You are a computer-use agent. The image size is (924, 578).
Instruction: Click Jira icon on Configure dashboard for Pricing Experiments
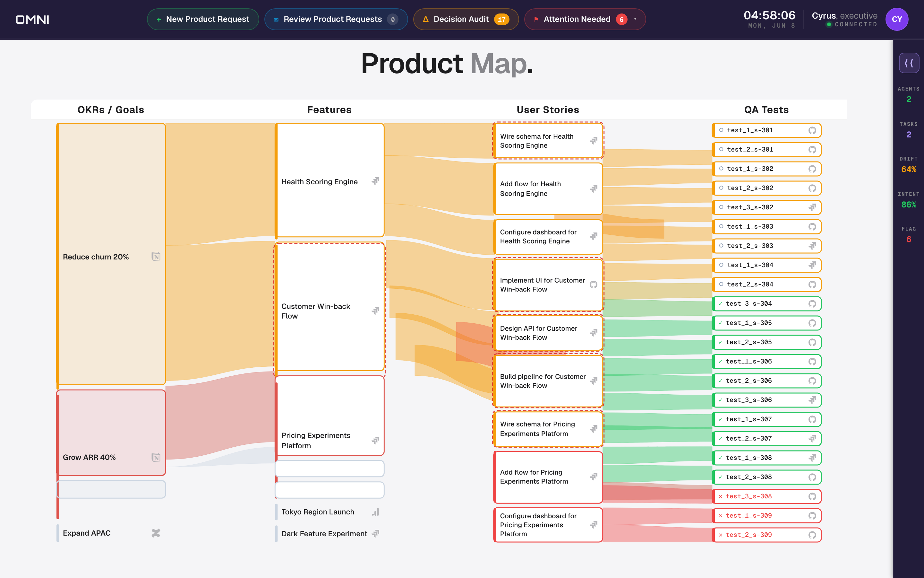(x=593, y=524)
